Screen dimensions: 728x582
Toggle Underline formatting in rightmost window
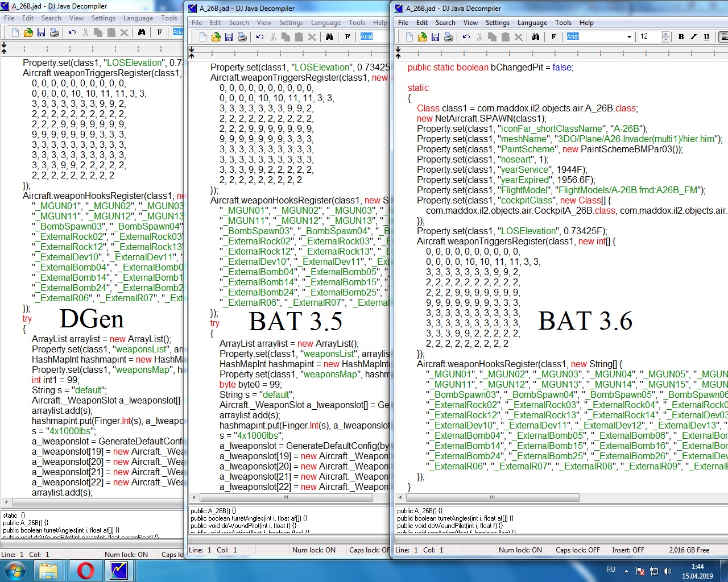point(706,37)
